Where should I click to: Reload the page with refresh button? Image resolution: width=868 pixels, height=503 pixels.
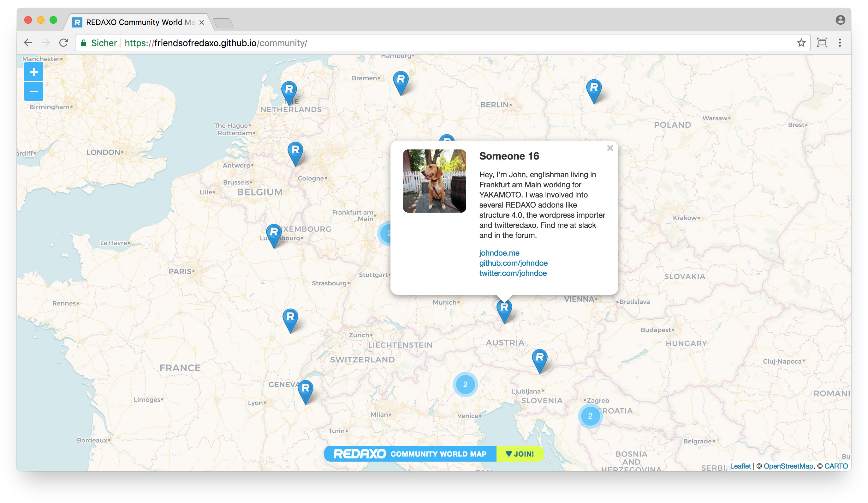(63, 43)
